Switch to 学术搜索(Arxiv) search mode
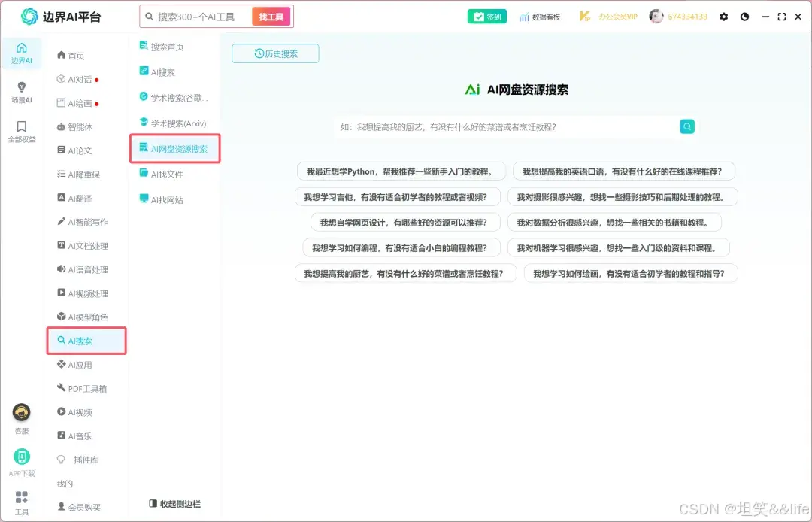The image size is (812, 522). (171, 122)
